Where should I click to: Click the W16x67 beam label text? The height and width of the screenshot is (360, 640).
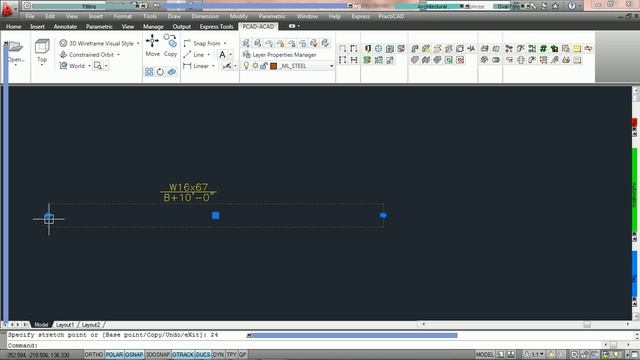click(188, 187)
